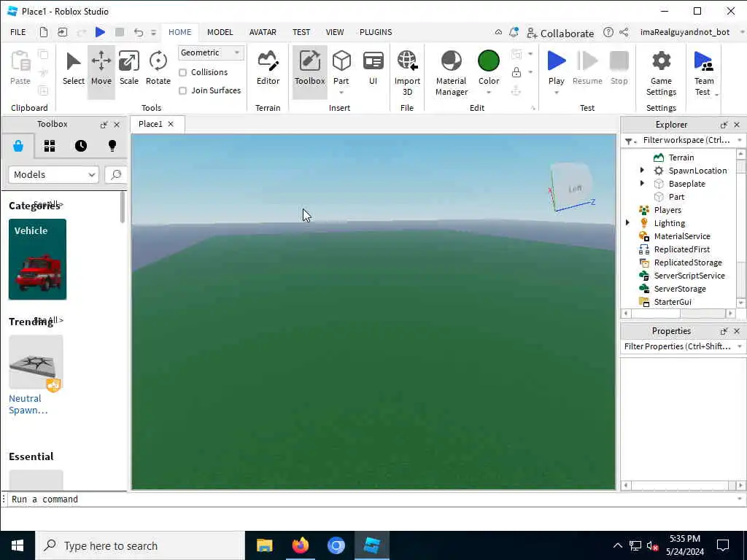Select Part in Explorer tree
Screen dimensions: 747x560
676,197
